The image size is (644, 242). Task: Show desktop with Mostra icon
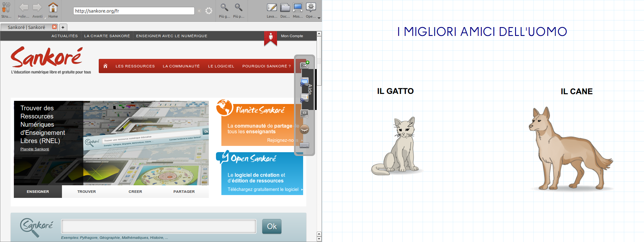click(x=298, y=7)
